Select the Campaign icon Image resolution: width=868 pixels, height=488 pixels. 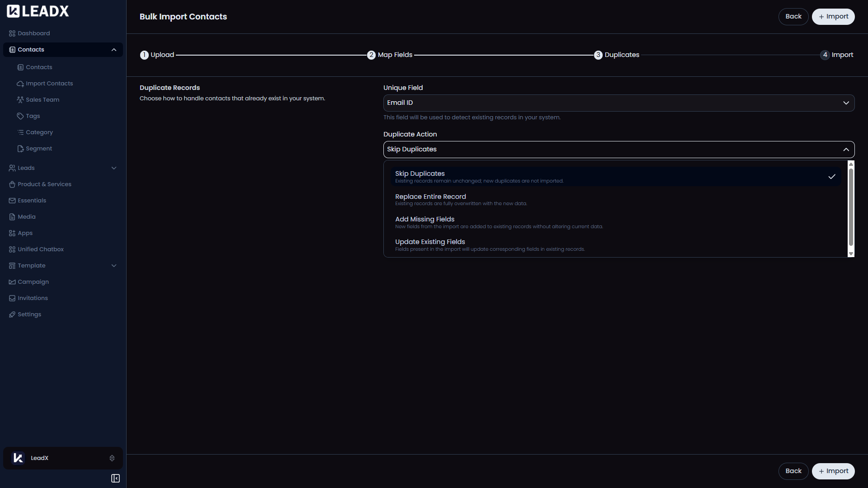[12, 282]
